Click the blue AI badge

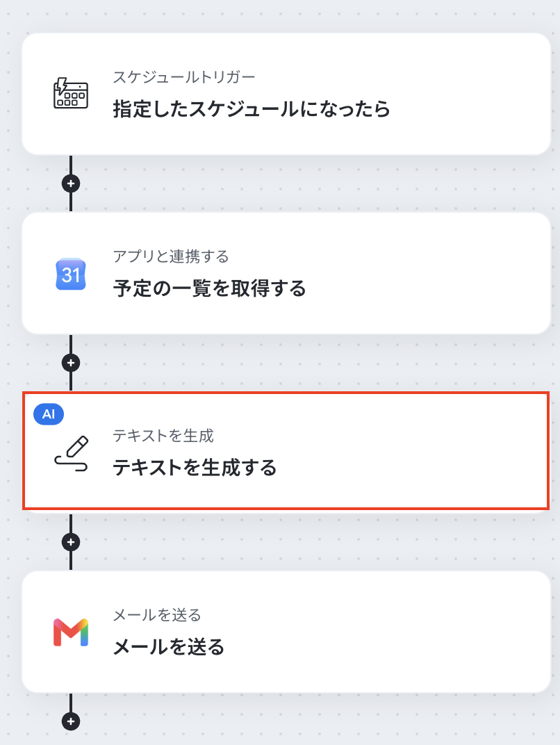tap(49, 414)
